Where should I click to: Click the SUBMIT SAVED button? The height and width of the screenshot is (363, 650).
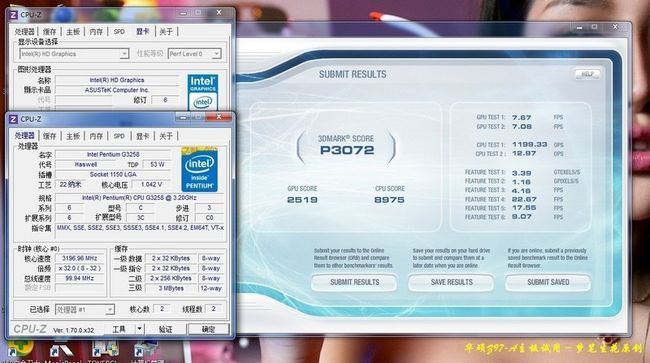pyautogui.click(x=548, y=282)
